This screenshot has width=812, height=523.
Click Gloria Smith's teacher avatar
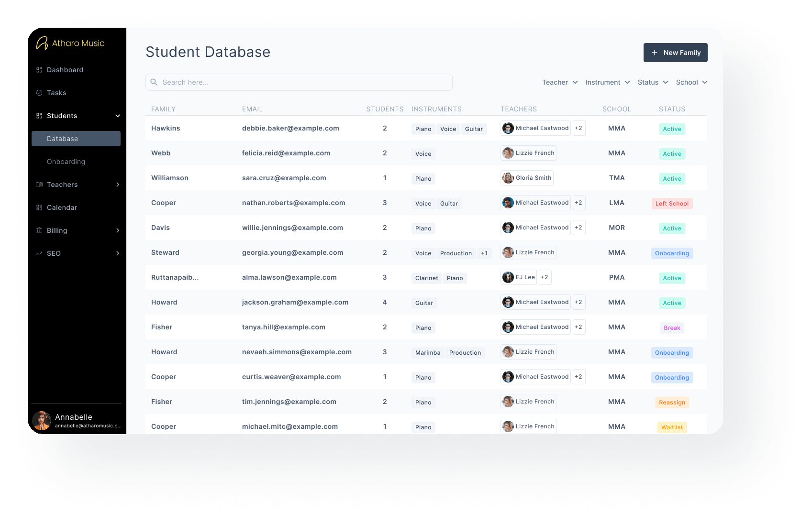click(x=508, y=178)
